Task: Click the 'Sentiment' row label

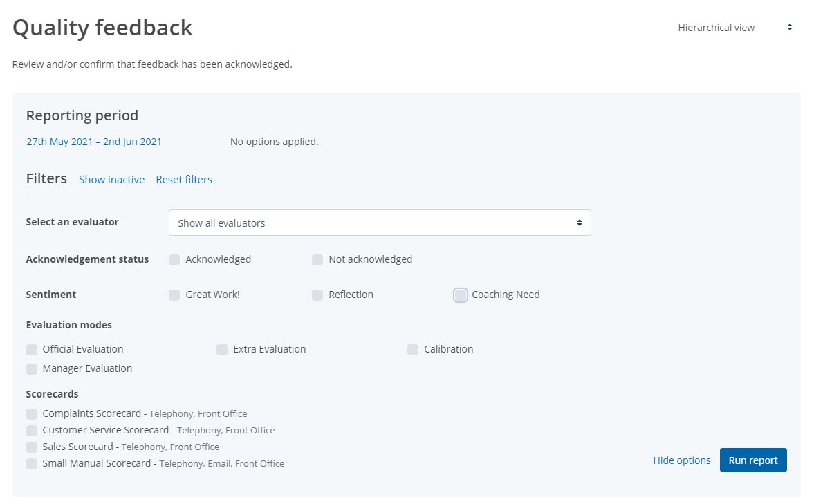Action: pyautogui.click(x=51, y=295)
